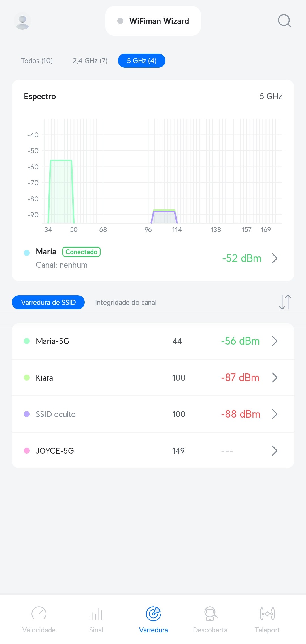Tap the WiFiman Wizard button
The width and height of the screenshot is (306, 644).
click(153, 21)
